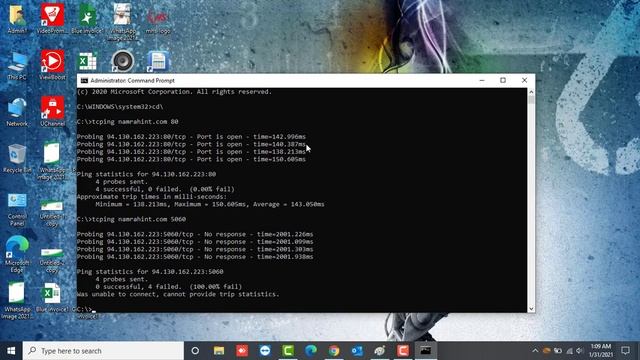Open TeamViewer on the taskbar

(265, 351)
